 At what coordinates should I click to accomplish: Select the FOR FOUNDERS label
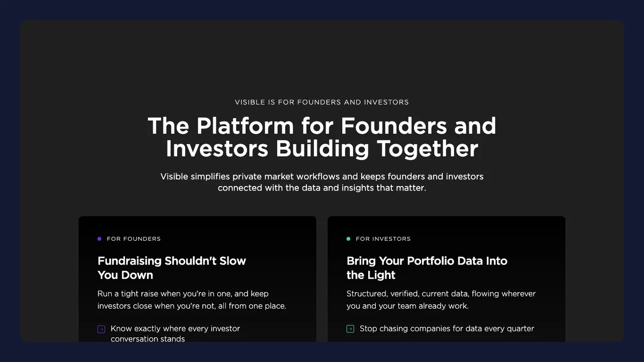pyautogui.click(x=134, y=239)
